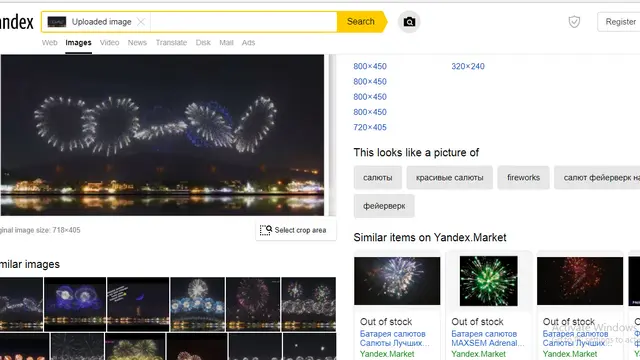Open the Translate tab
Image resolution: width=640 pixels, height=360 pixels.
click(x=171, y=42)
